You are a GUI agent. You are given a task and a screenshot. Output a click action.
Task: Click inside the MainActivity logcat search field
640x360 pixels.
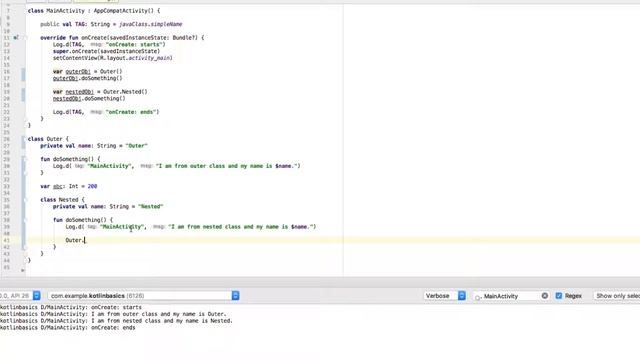pos(511,296)
